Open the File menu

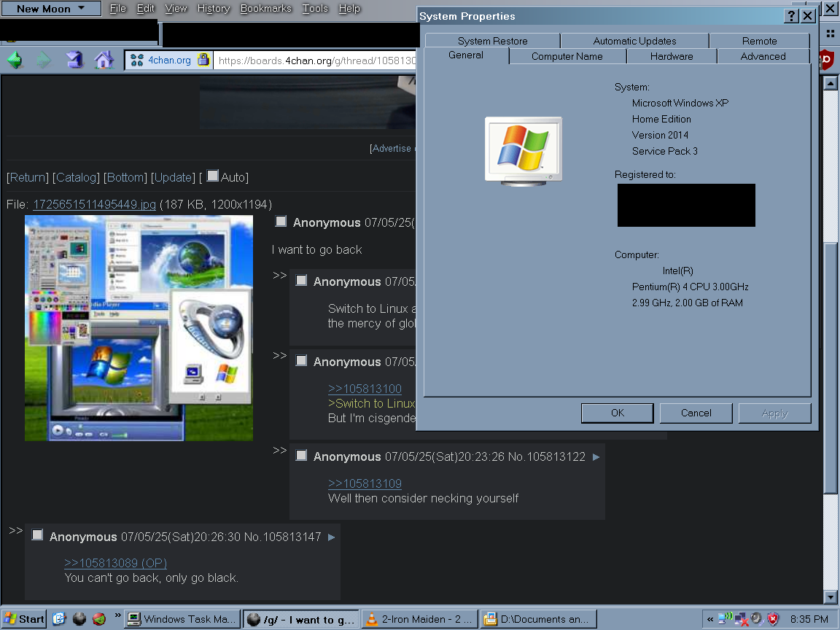[x=118, y=9]
